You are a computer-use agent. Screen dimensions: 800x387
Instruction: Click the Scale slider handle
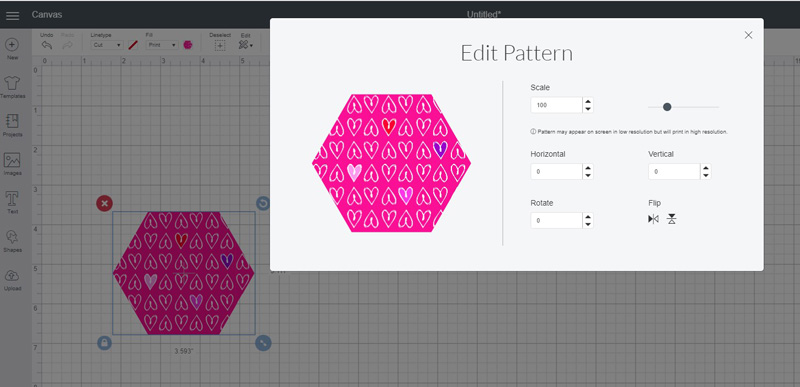pos(667,107)
